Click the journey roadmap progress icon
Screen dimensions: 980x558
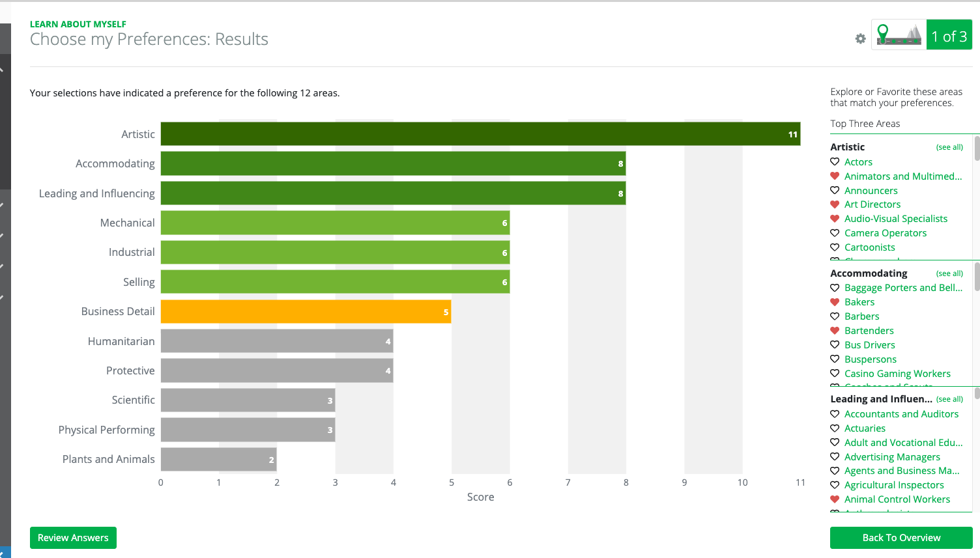(x=899, y=35)
